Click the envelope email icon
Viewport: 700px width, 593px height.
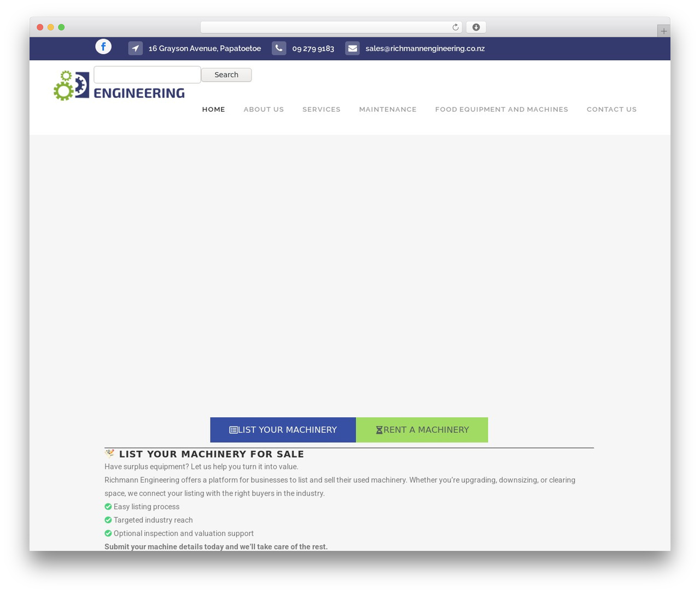tap(353, 49)
